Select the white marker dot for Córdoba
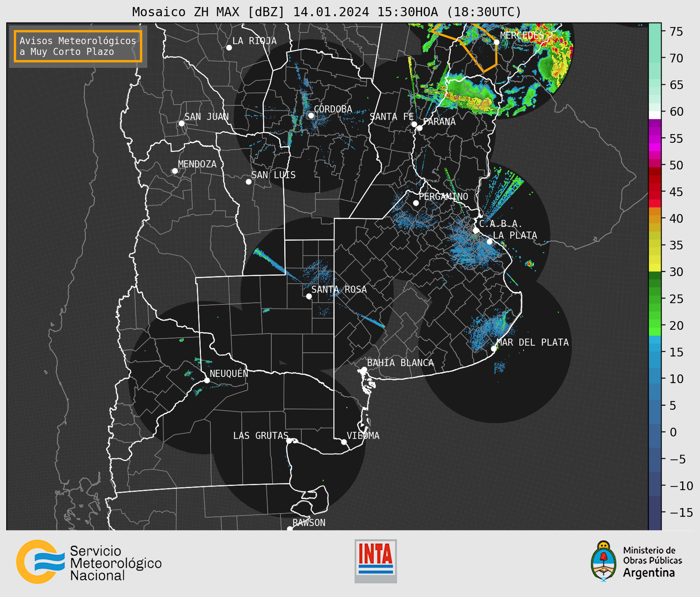 (311, 115)
